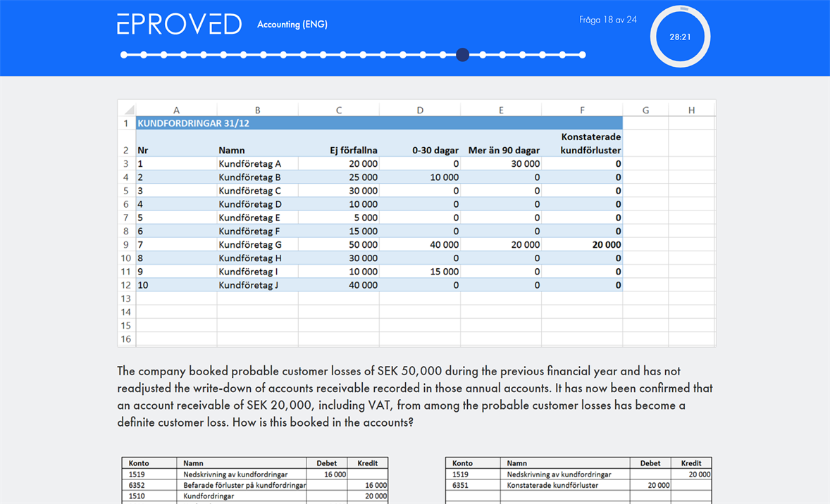830x504 pixels.
Task: Choose left answer table debiting 1519 with 16 000
Action: point(254,479)
